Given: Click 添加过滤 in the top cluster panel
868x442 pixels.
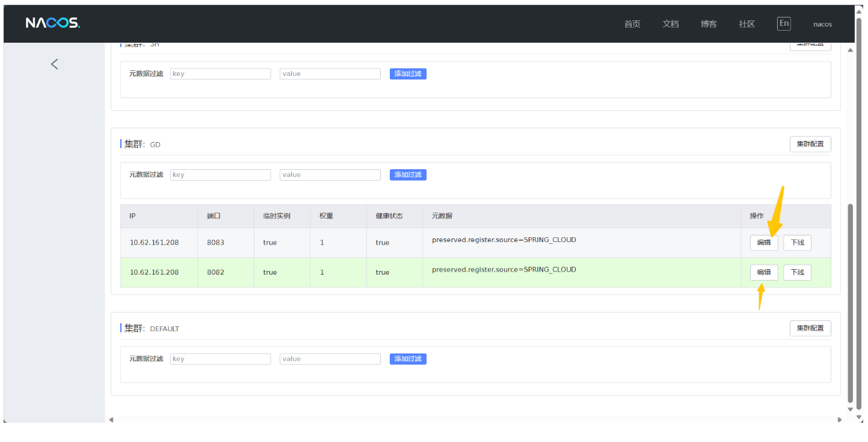Looking at the screenshot, I should click(408, 73).
